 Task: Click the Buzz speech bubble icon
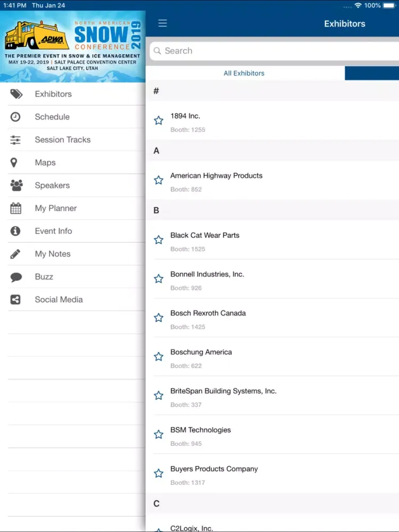[16, 277]
